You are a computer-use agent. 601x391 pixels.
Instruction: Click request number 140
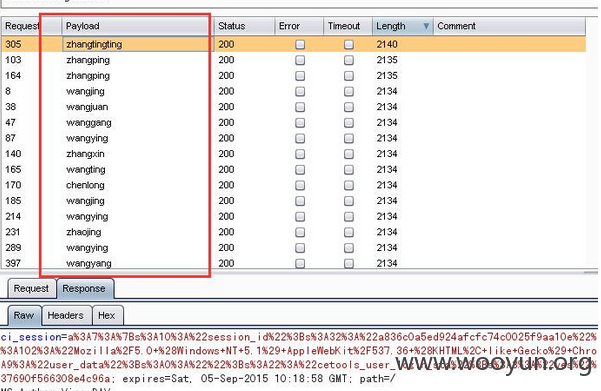click(13, 154)
